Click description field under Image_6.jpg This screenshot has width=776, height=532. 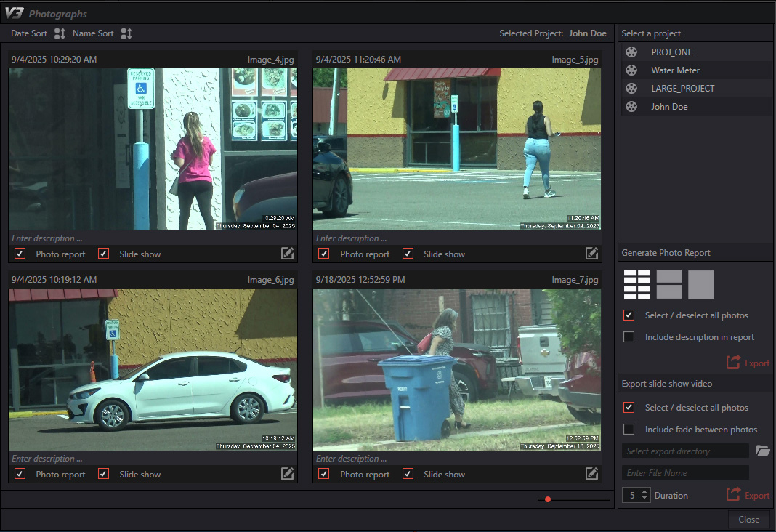tap(153, 459)
